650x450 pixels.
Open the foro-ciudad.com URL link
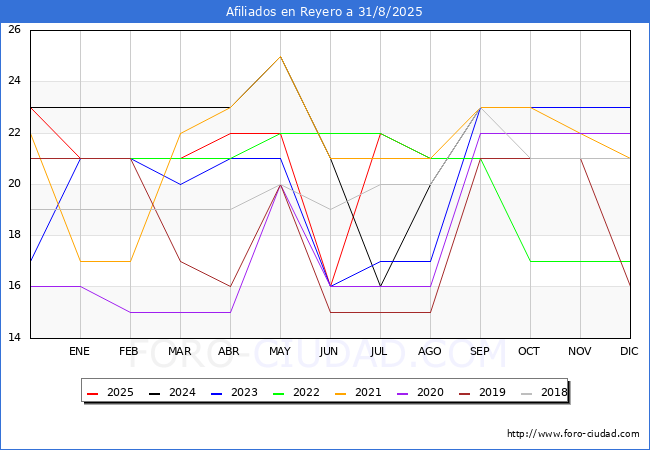click(573, 434)
